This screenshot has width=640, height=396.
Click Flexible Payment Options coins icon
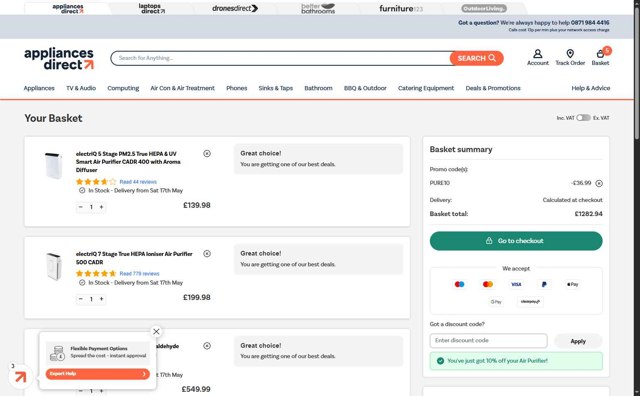(57, 353)
